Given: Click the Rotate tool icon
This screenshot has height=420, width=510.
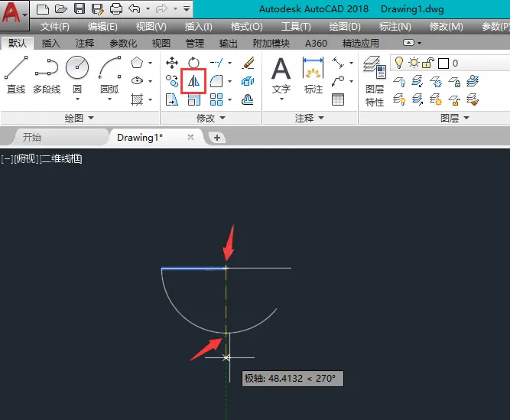Looking at the screenshot, I should tap(193, 63).
